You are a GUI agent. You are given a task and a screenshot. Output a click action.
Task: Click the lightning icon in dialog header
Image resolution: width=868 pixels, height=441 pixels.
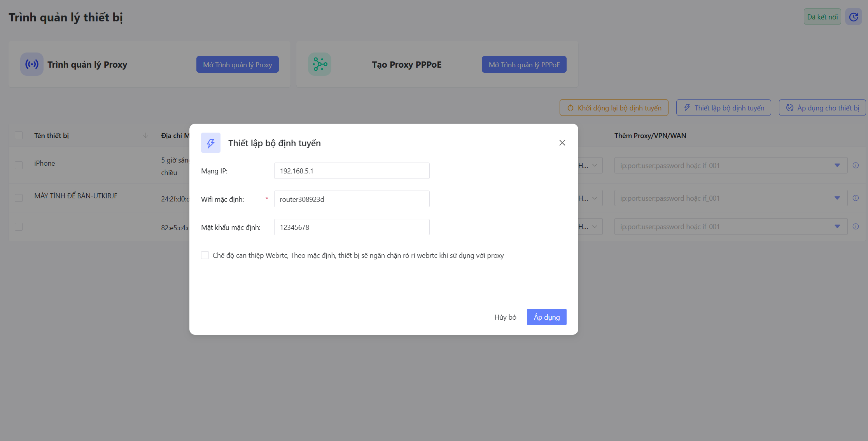point(211,143)
